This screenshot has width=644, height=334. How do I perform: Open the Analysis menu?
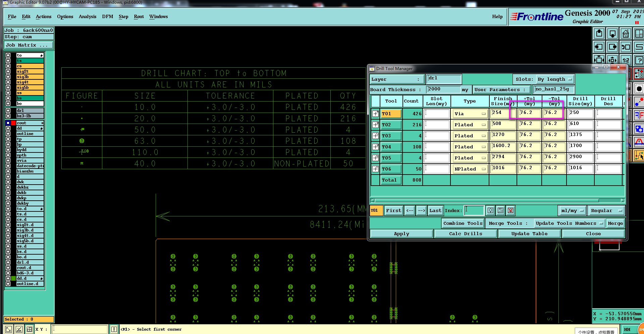(88, 16)
